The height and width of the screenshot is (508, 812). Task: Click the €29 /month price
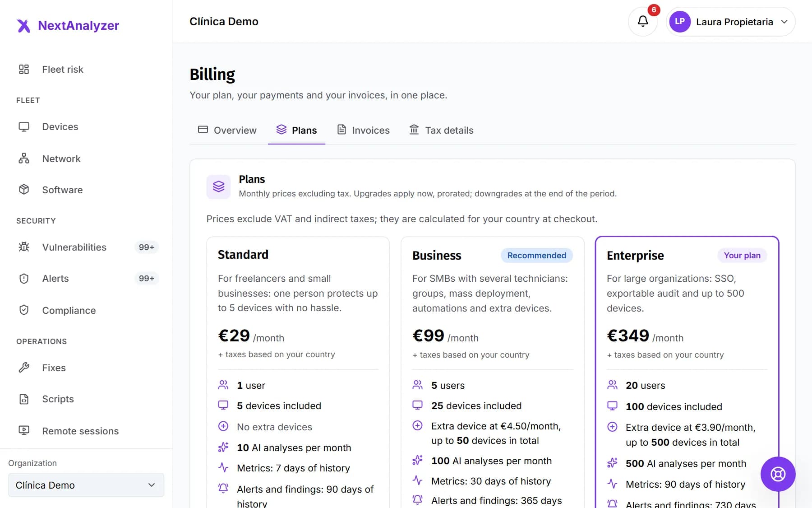(x=251, y=336)
